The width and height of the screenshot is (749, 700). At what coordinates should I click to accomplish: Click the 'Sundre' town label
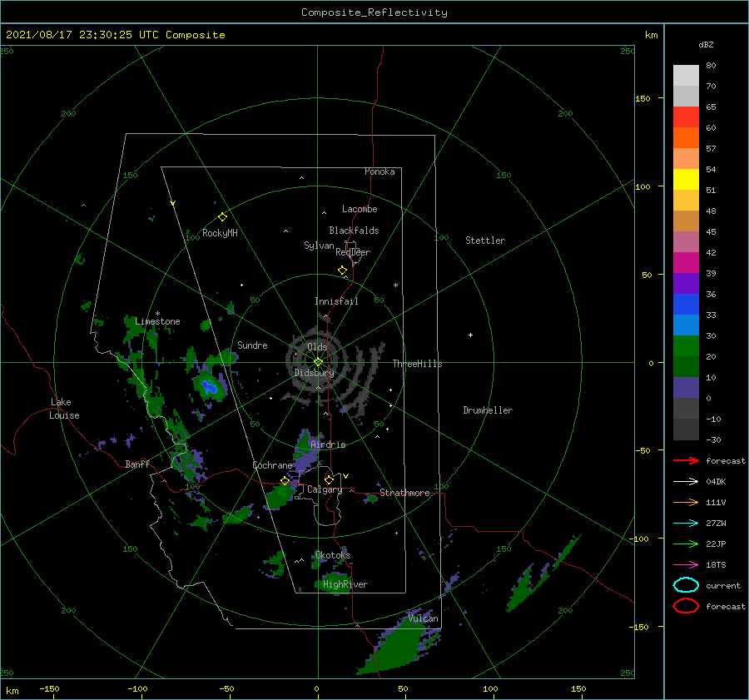[x=252, y=345]
